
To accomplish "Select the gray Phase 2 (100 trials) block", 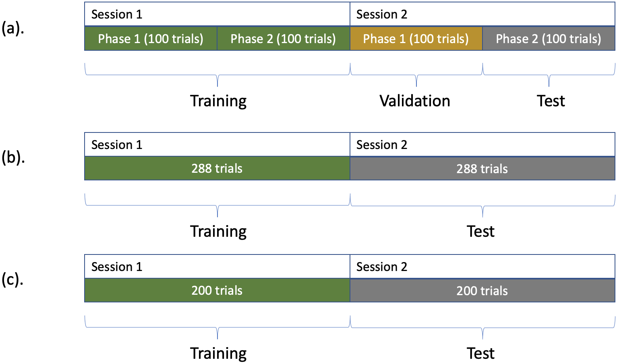I will click(x=548, y=39).
